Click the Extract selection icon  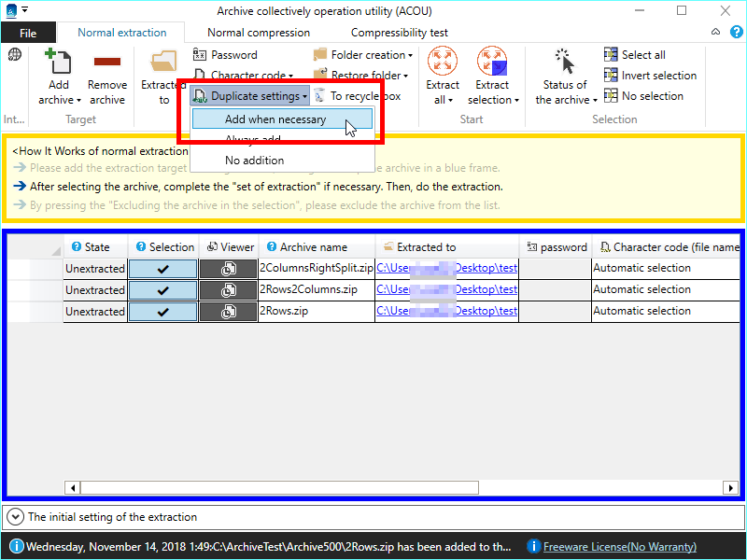click(492, 63)
